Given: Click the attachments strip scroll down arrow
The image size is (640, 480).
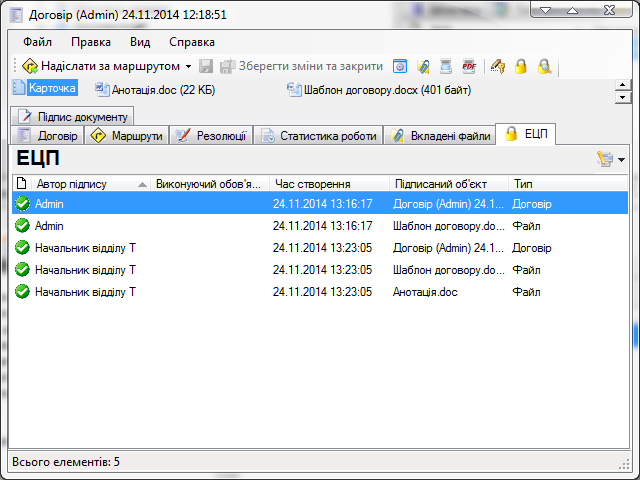Looking at the screenshot, I should [x=622, y=98].
